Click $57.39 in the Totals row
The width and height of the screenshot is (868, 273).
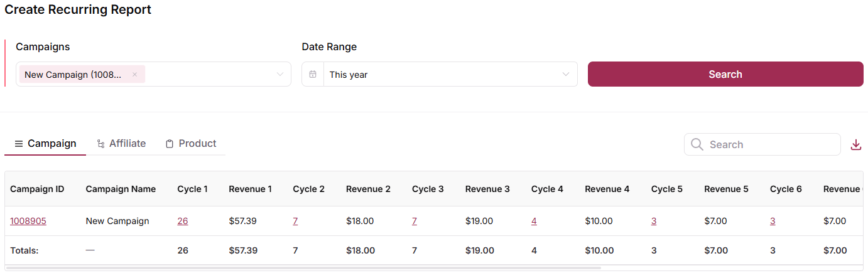pos(243,250)
